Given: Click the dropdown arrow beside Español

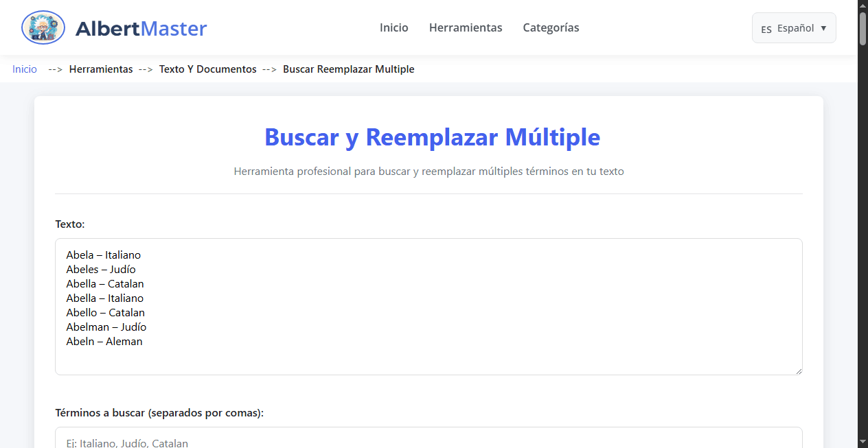Looking at the screenshot, I should point(822,28).
